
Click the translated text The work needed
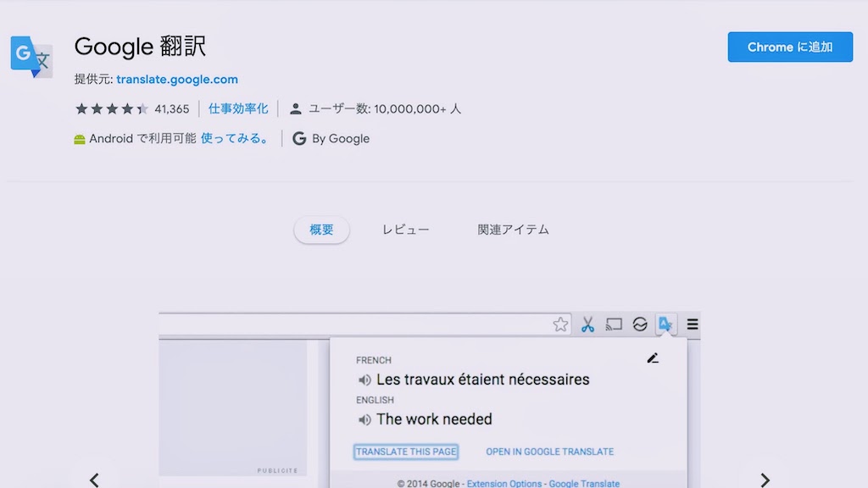[434, 419]
